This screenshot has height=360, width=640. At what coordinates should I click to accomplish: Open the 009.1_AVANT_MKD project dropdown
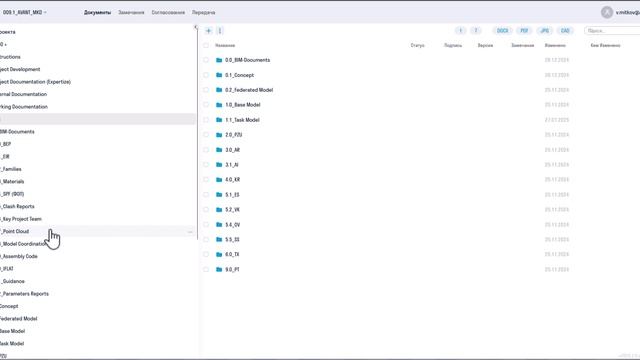coord(24,12)
